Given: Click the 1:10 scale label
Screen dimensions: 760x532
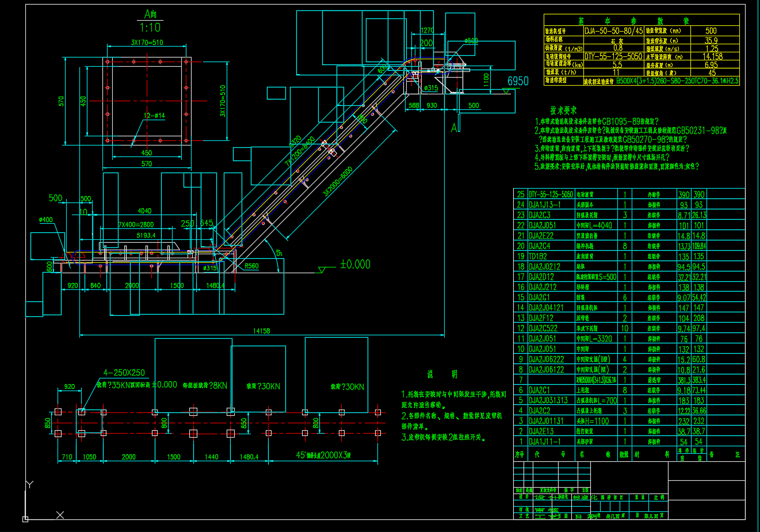Looking at the screenshot, I should (150, 27).
